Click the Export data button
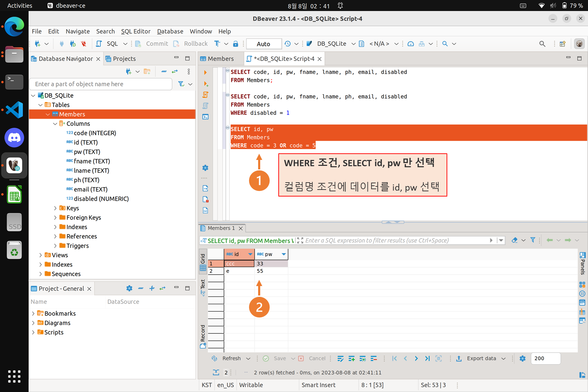Image resolution: width=588 pixels, height=392 pixels. 476,359
